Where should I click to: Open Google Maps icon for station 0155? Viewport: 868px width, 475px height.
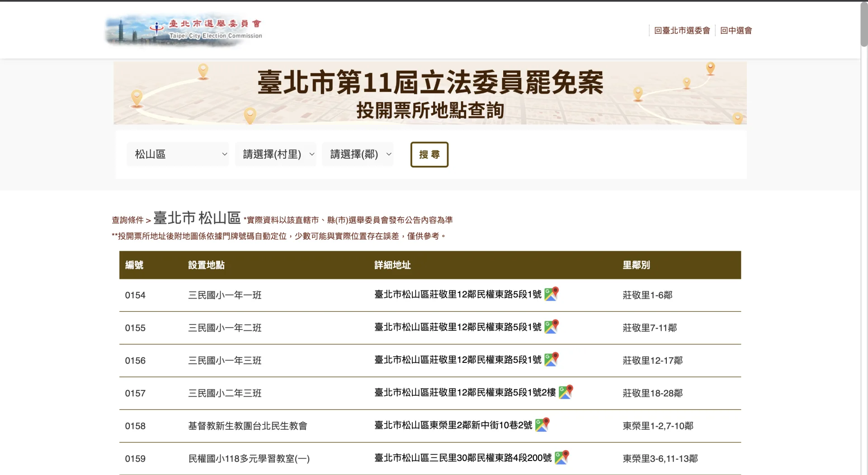pos(551,327)
